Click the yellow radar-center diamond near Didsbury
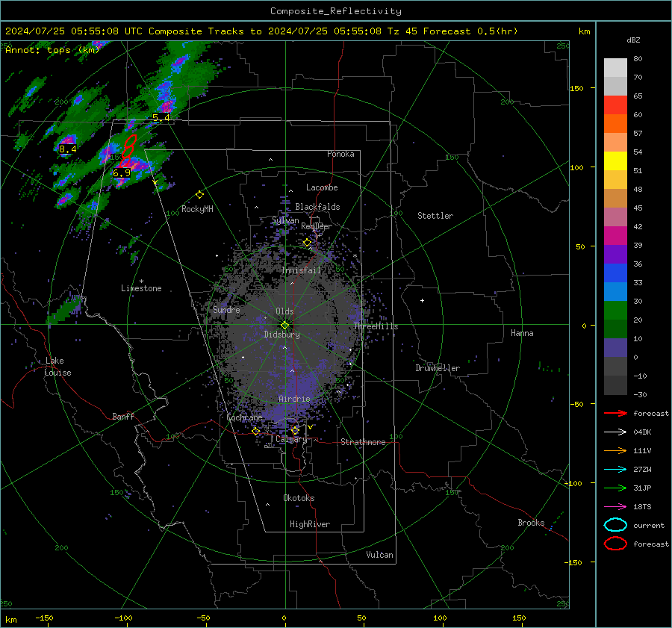672x628 pixels. (285, 326)
